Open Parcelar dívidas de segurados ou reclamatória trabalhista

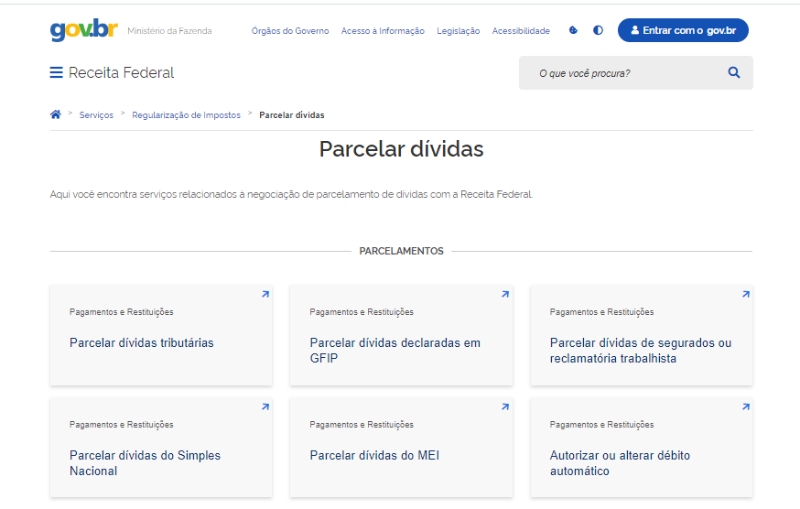pyautogui.click(x=640, y=350)
